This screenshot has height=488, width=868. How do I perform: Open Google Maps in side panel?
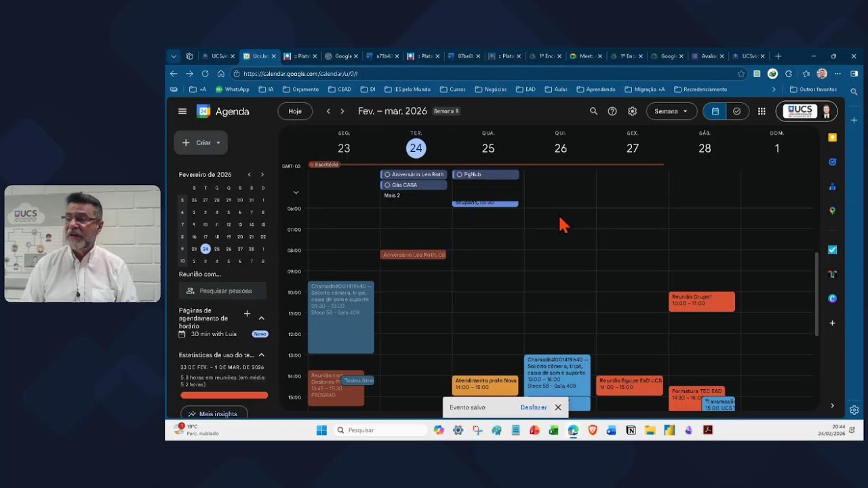point(832,211)
